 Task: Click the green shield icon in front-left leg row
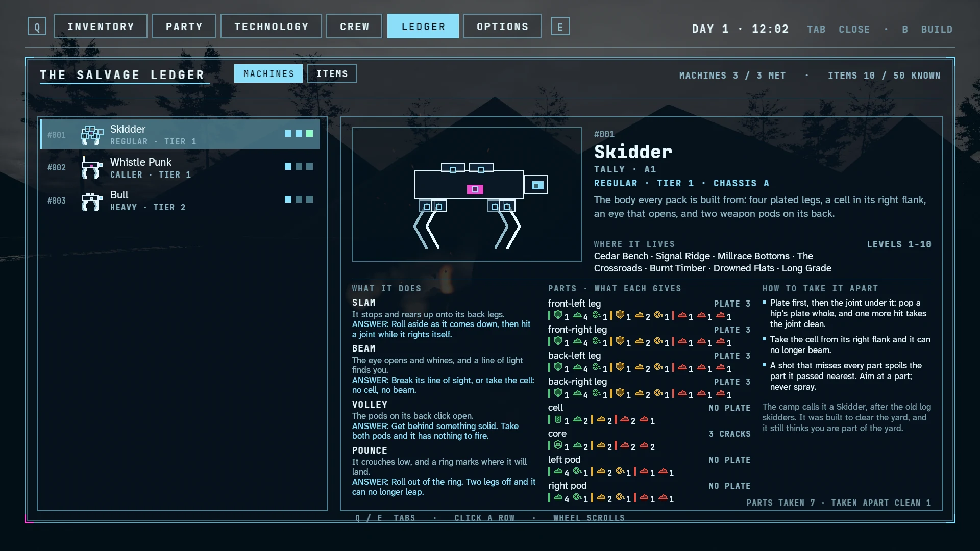tap(558, 315)
